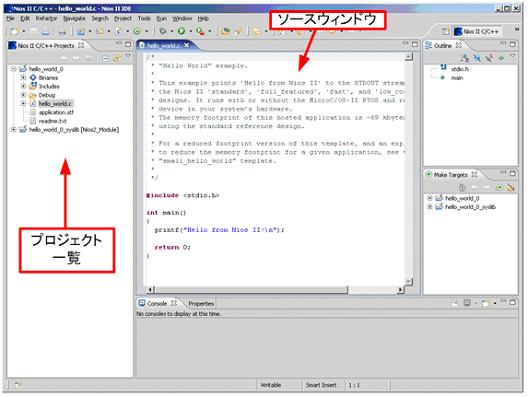528x397 pixels.
Task: Expand the Binaries folder in project tree
Action: tap(23, 77)
